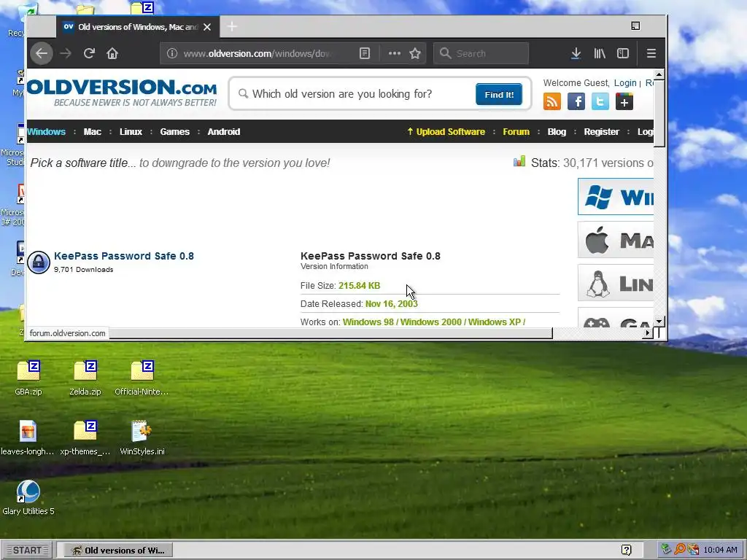Screen dimensions: 747x560
Task: Click the horizontal scrollbar right arrow
Action: click(648, 332)
